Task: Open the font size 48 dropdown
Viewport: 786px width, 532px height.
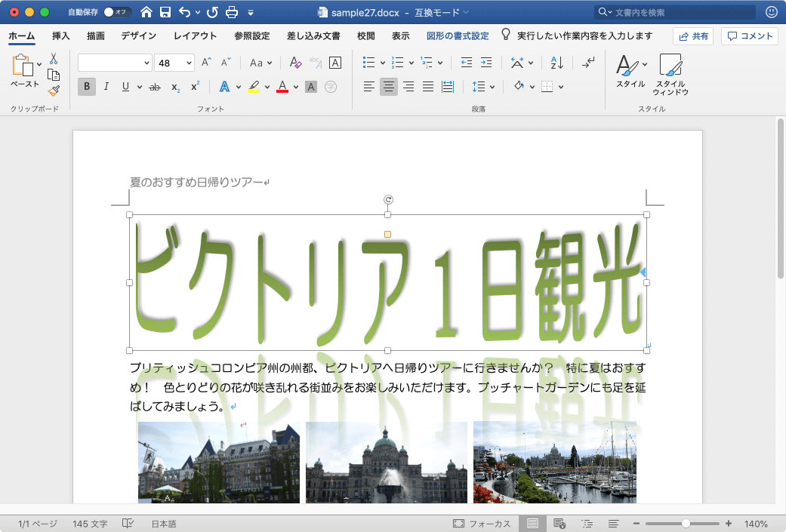Action: click(x=188, y=63)
